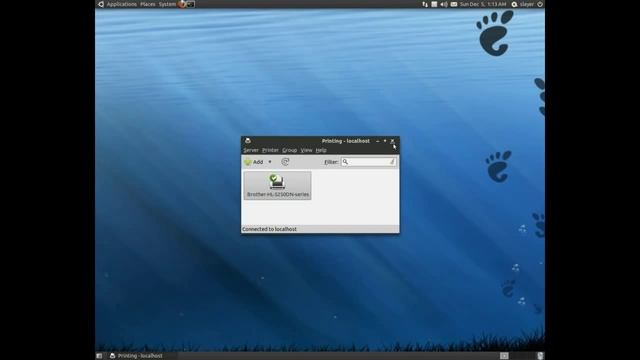Close the Printing - localhost window
The width and height of the screenshot is (640, 360).
pos(392,141)
